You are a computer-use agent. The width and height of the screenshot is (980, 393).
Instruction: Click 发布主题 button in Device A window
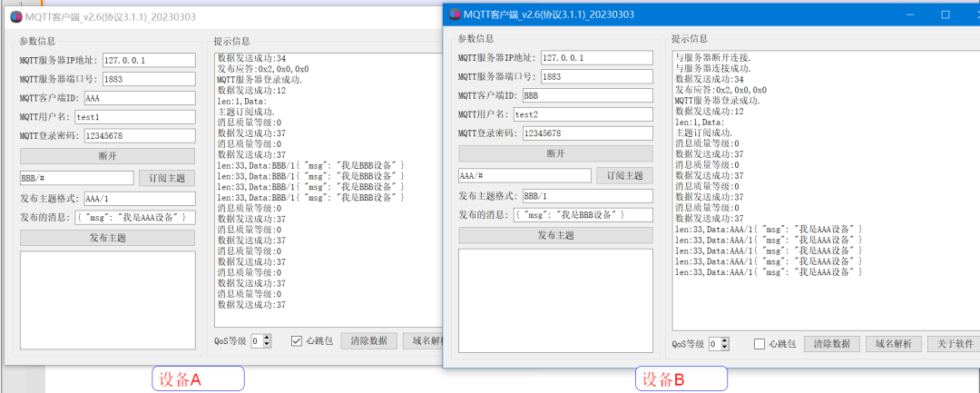[x=107, y=238]
